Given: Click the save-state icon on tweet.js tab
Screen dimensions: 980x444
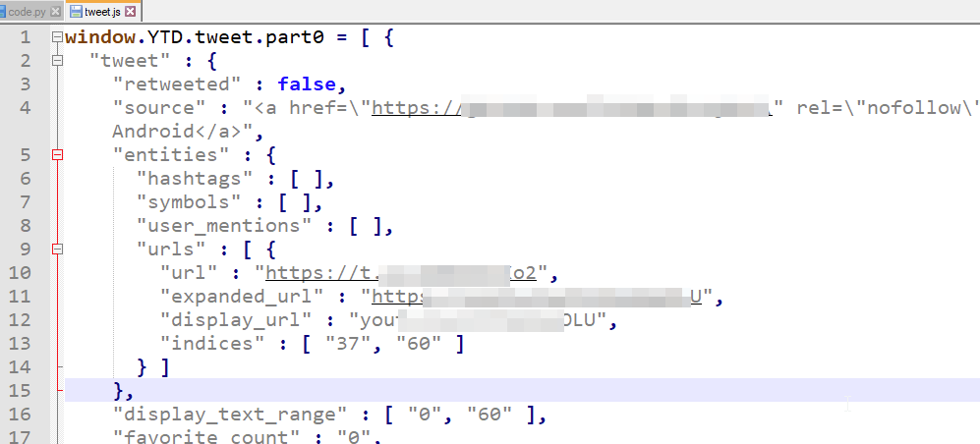Looking at the screenshot, I should 76,11.
